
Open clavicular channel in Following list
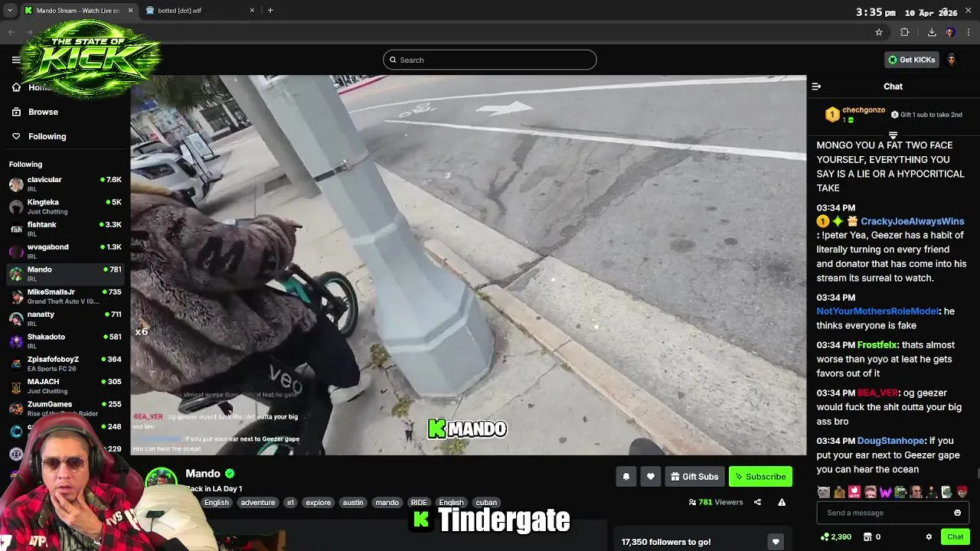(x=65, y=184)
